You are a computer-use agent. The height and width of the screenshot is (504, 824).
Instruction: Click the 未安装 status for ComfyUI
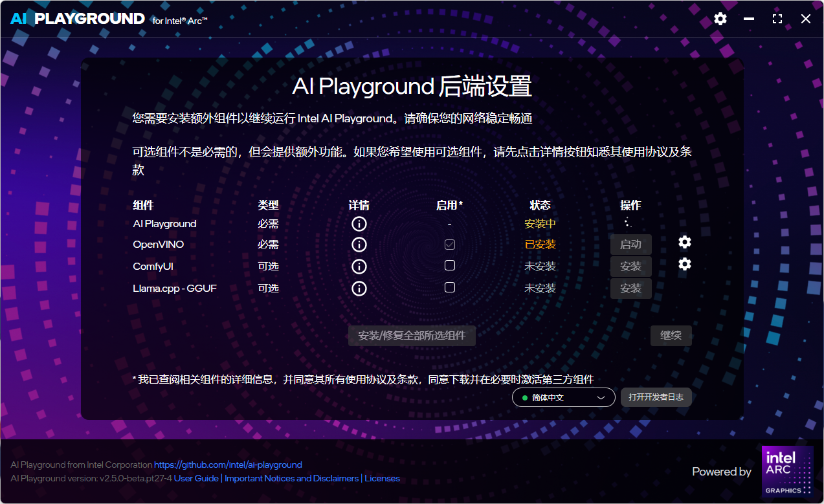tap(540, 267)
